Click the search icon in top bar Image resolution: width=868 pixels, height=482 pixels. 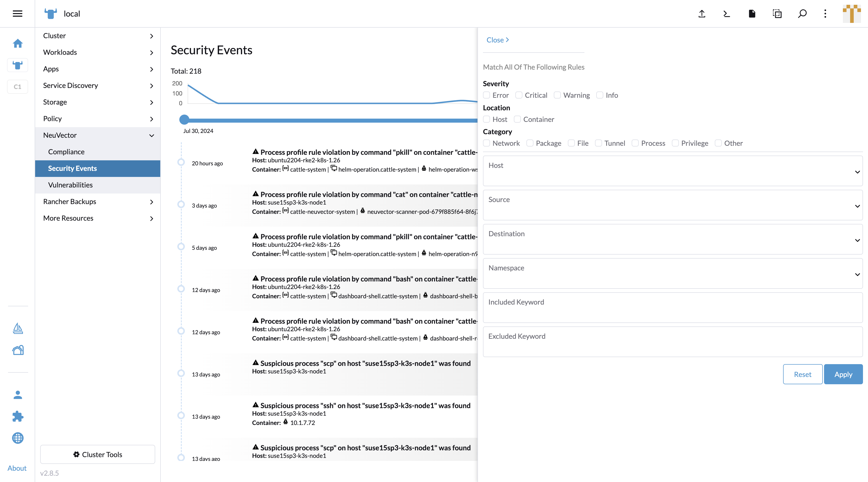802,14
